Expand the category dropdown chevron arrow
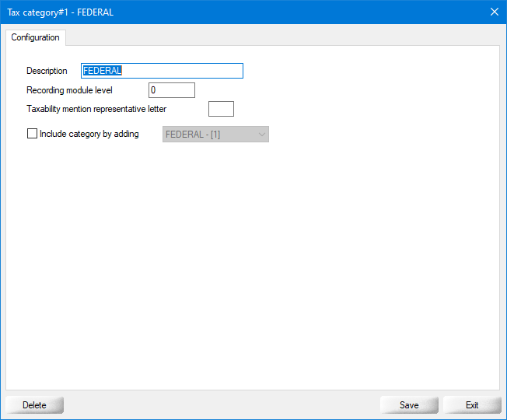The image size is (507, 420). click(262, 135)
